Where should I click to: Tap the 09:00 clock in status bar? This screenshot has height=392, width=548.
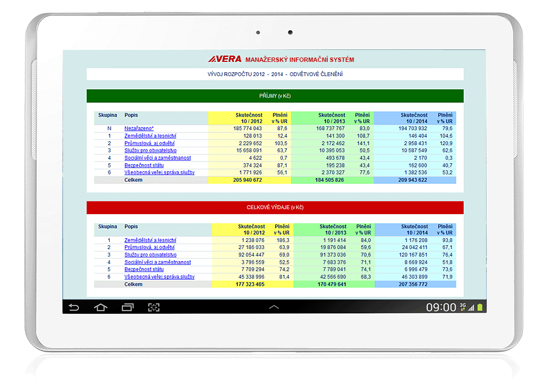pos(441,308)
